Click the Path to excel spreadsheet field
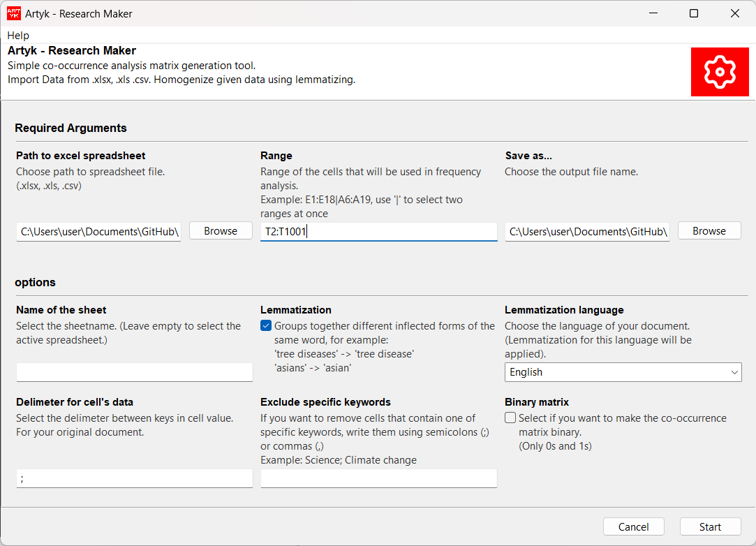 pos(98,232)
